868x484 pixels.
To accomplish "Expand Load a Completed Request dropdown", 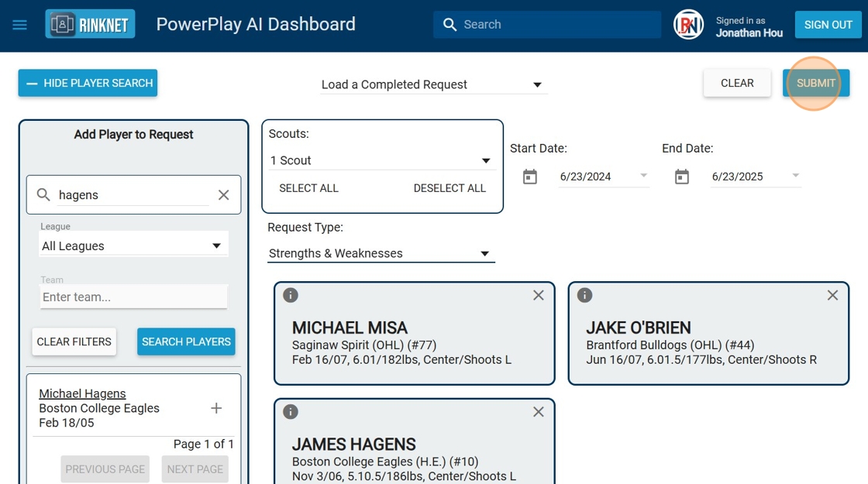I will point(433,84).
